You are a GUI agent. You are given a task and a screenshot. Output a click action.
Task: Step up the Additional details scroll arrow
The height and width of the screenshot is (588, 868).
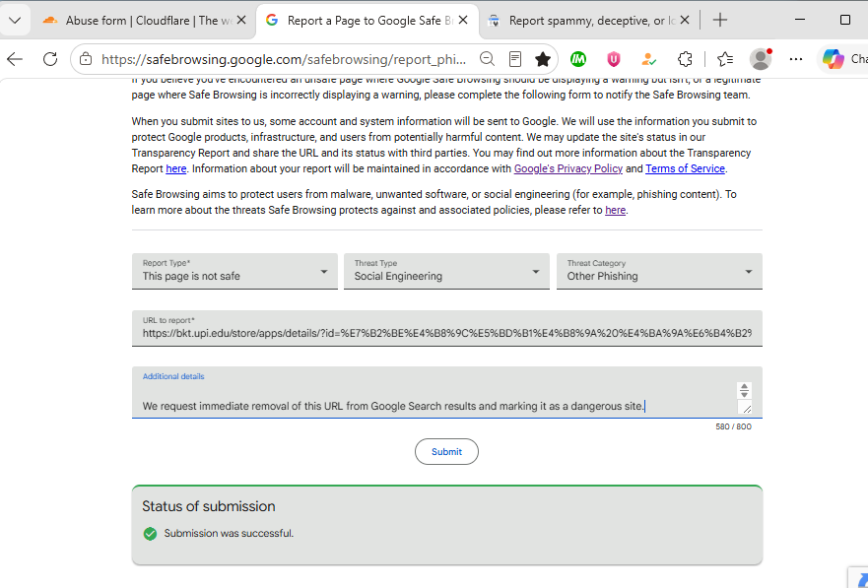744,387
